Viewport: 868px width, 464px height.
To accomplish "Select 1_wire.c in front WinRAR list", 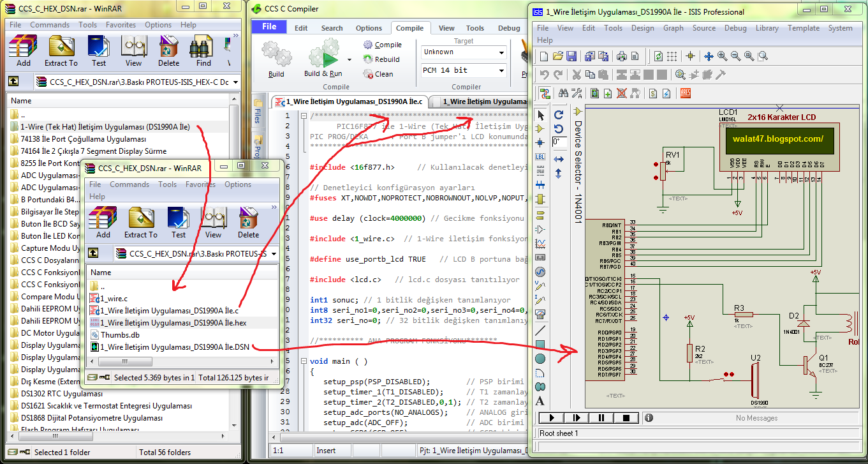I will [x=114, y=298].
